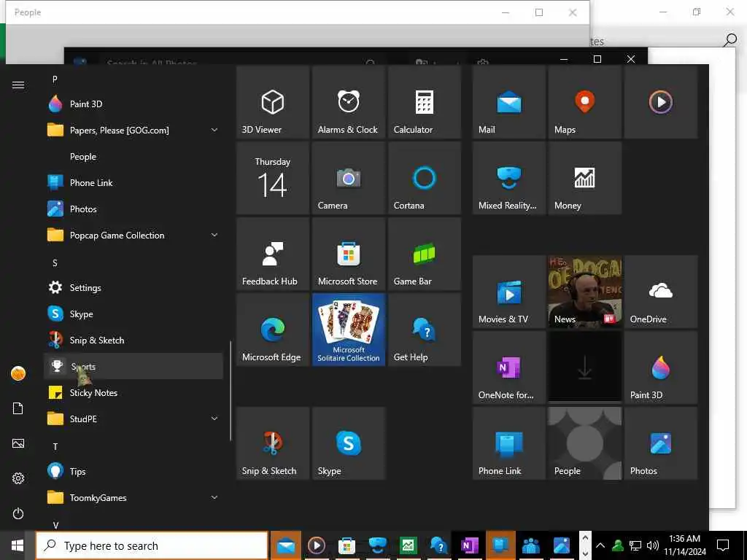Launch Skype from the app list

point(133,314)
